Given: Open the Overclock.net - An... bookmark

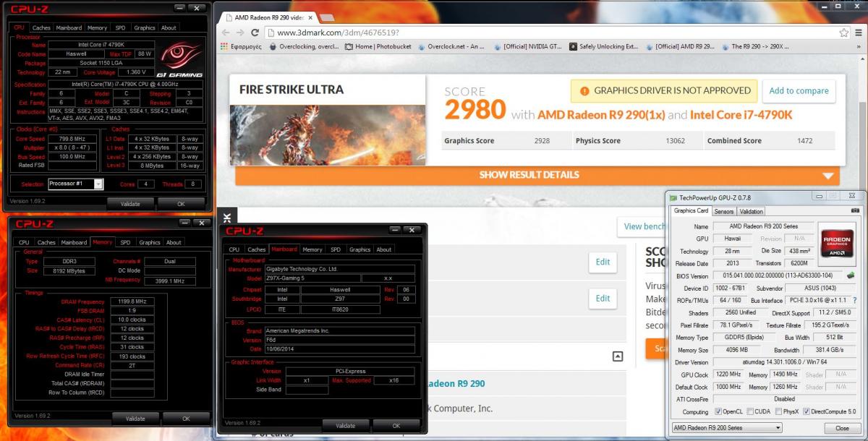Looking at the screenshot, I should (x=450, y=47).
